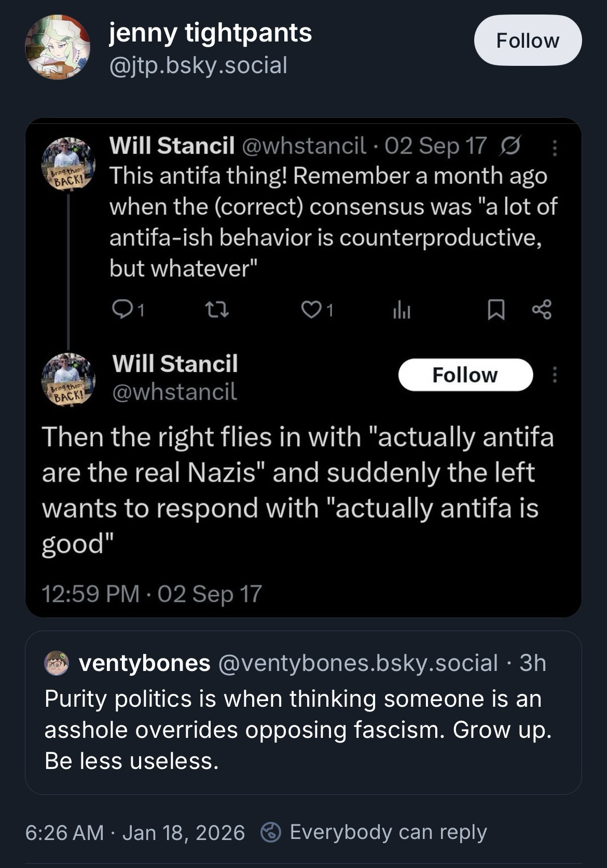Screen dimensions: 607x868
Task: Click the circle-slash icon beside 02 Sep 17
Action: pyautogui.click(x=509, y=146)
